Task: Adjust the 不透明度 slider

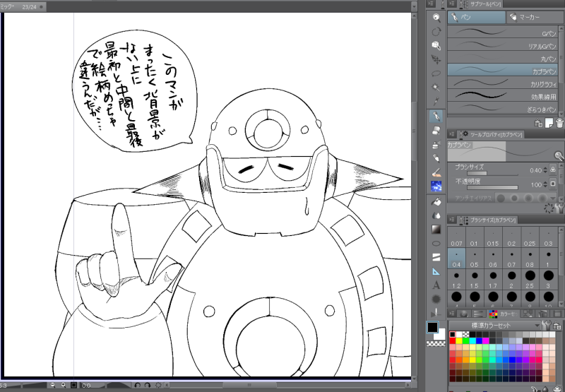Action: (x=492, y=188)
